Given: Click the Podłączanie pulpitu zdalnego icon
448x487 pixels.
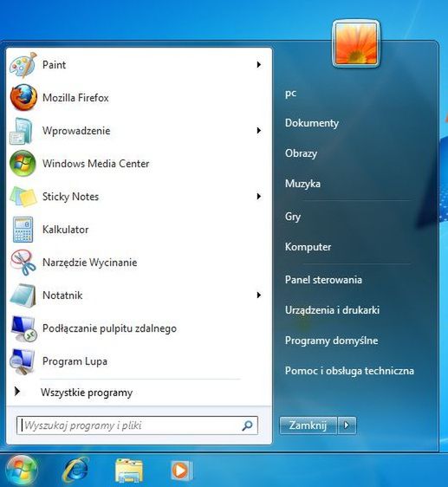Looking at the screenshot, I should click(23, 328).
